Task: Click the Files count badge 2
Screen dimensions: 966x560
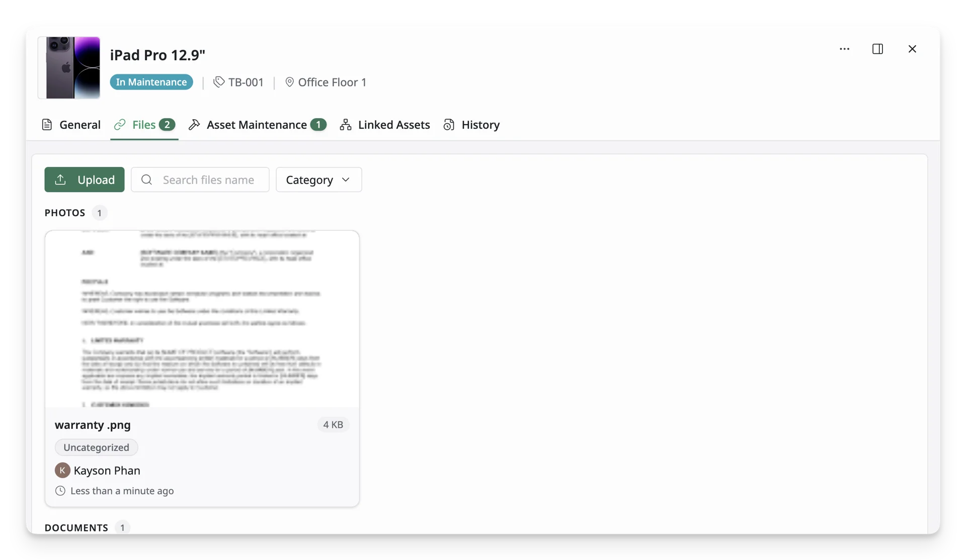Action: tap(167, 124)
